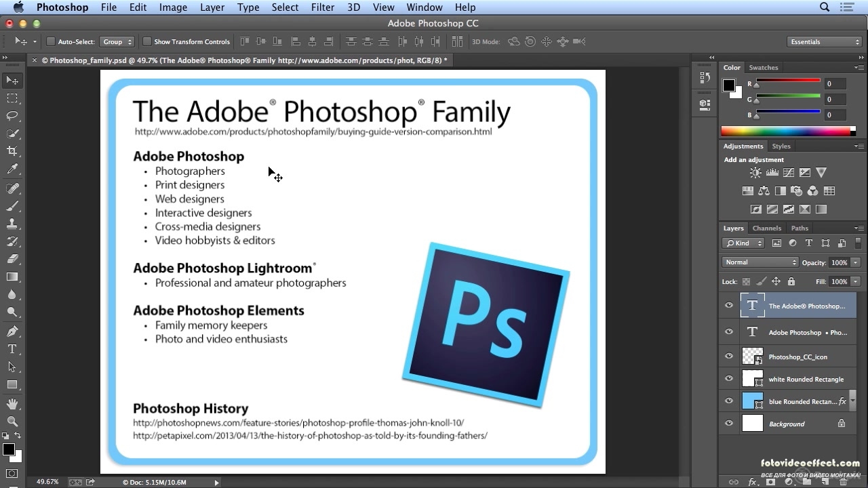The width and height of the screenshot is (868, 488).
Task: Open the Color panel options menu
Action: [860, 68]
